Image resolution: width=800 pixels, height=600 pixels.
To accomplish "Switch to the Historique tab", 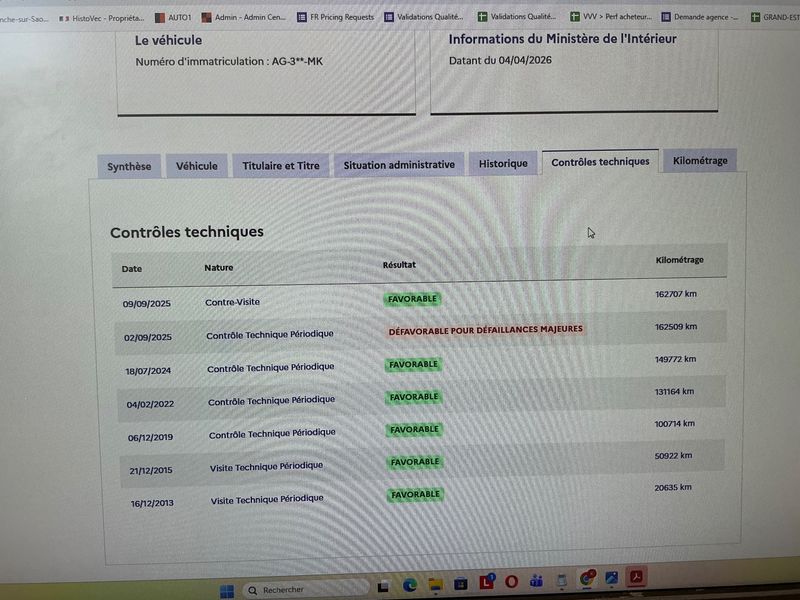I will point(503,163).
